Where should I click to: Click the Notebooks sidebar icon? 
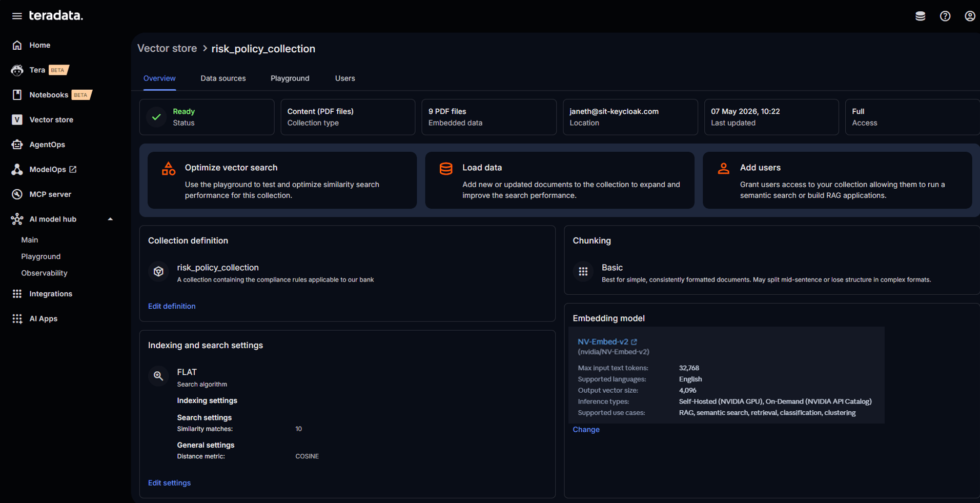point(17,95)
